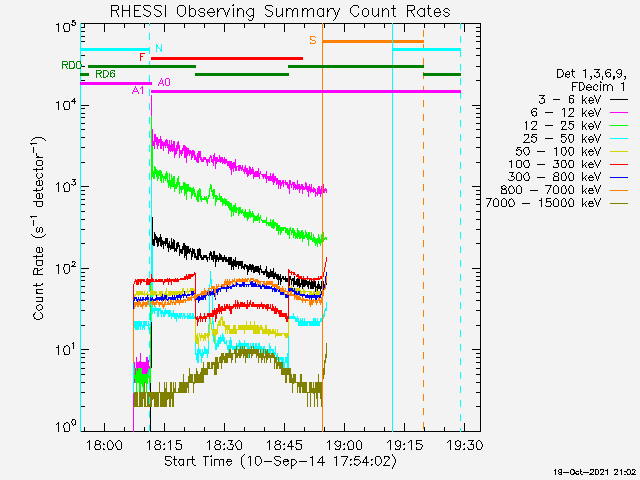The height and width of the screenshot is (480, 640).
Task: Click the dashed orange vertical line near 19:20
Action: point(423,227)
